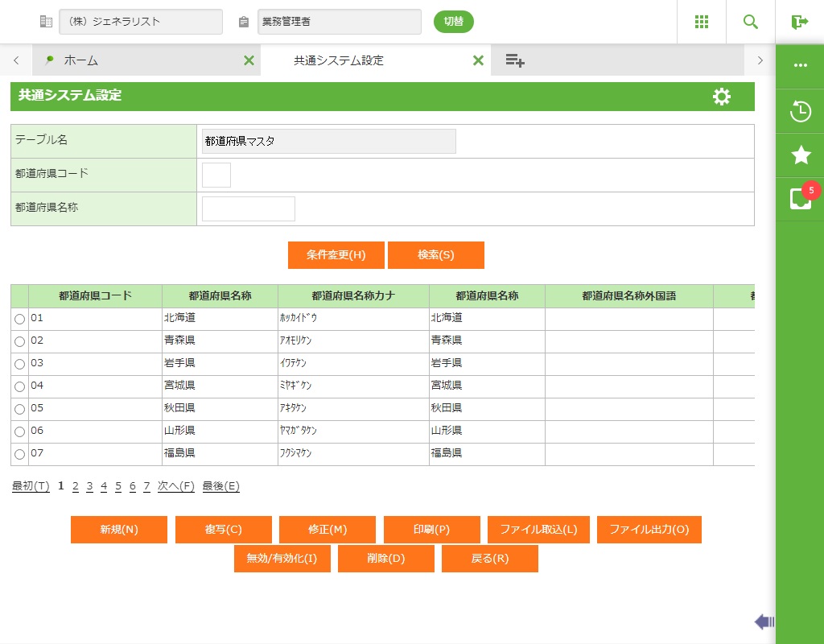Click the 都道府県名称 input field
The height and width of the screenshot is (644, 824).
[248, 208]
